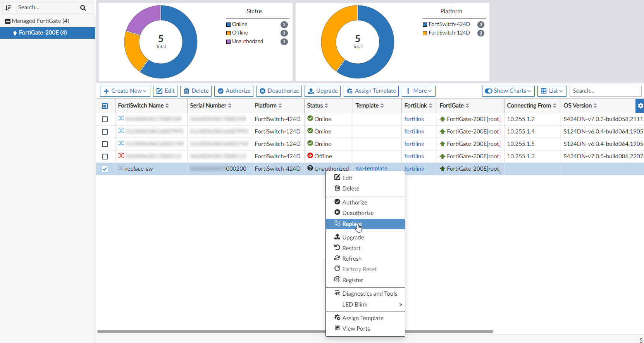644x343 pixels.
Task: Open the sw-template link
Action: point(371,168)
